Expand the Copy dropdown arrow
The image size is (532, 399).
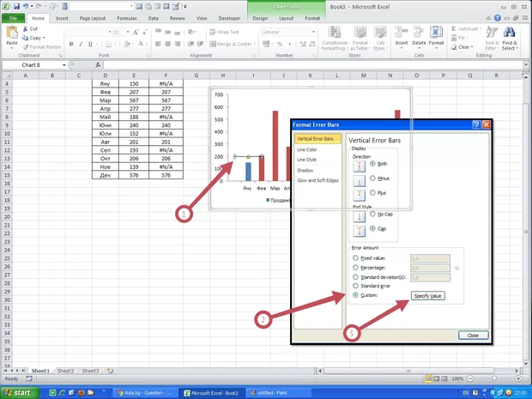tap(44, 38)
